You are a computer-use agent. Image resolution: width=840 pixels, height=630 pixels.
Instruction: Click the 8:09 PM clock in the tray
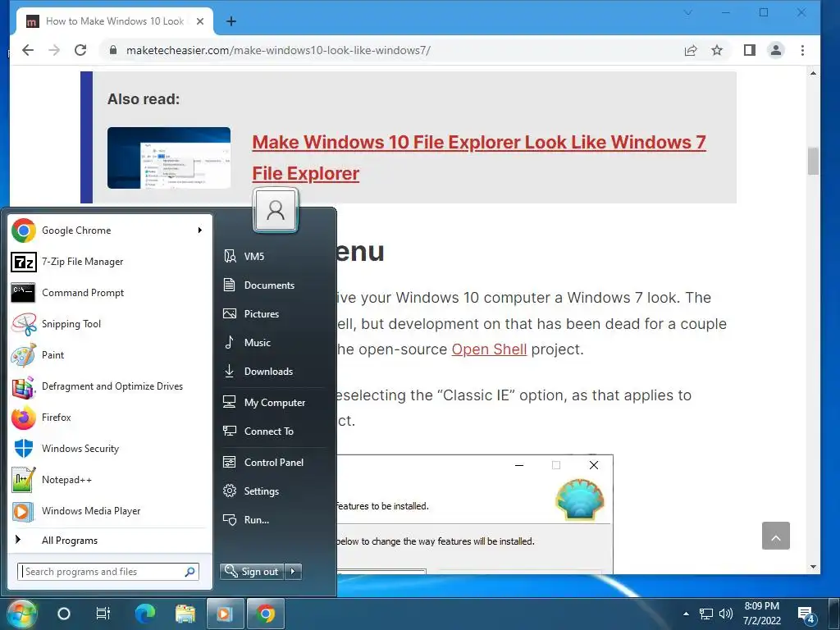coord(762,614)
